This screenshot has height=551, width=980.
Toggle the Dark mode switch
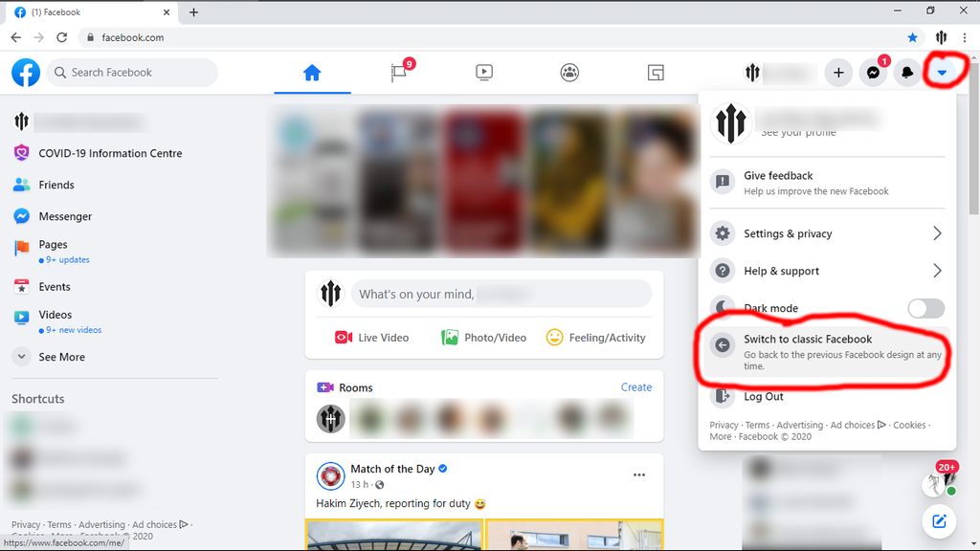tap(925, 308)
